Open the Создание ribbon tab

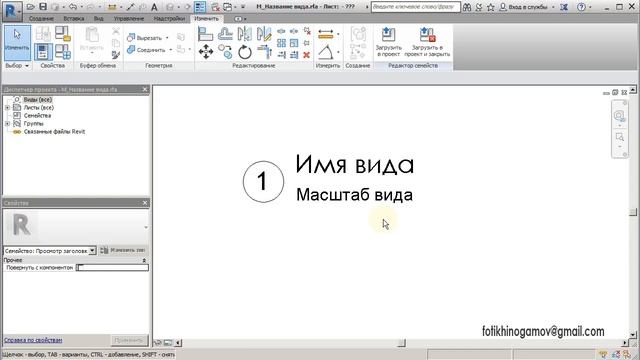pyautogui.click(x=41, y=18)
